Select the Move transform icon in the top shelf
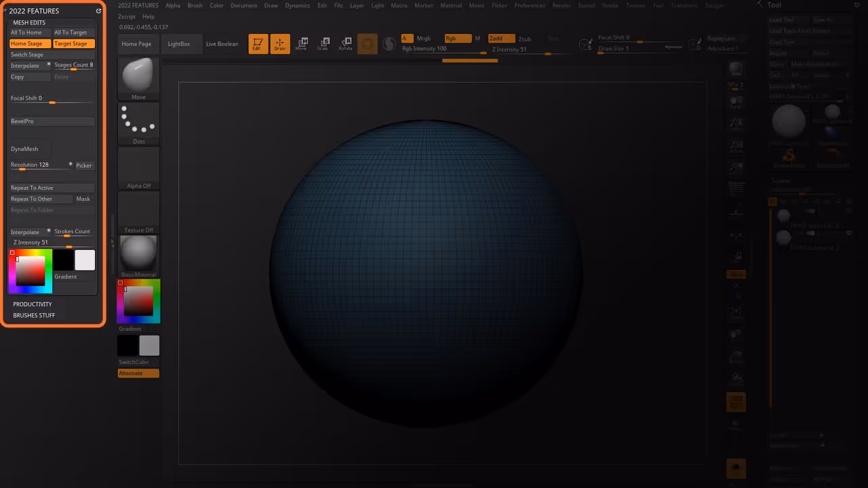The image size is (868, 488). pyautogui.click(x=301, y=44)
